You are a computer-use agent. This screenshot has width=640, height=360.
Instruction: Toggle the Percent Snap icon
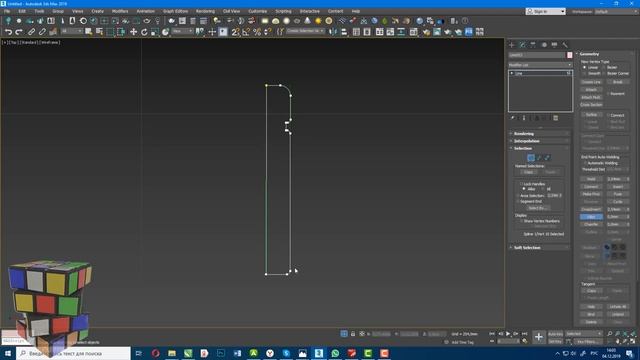click(x=257, y=32)
